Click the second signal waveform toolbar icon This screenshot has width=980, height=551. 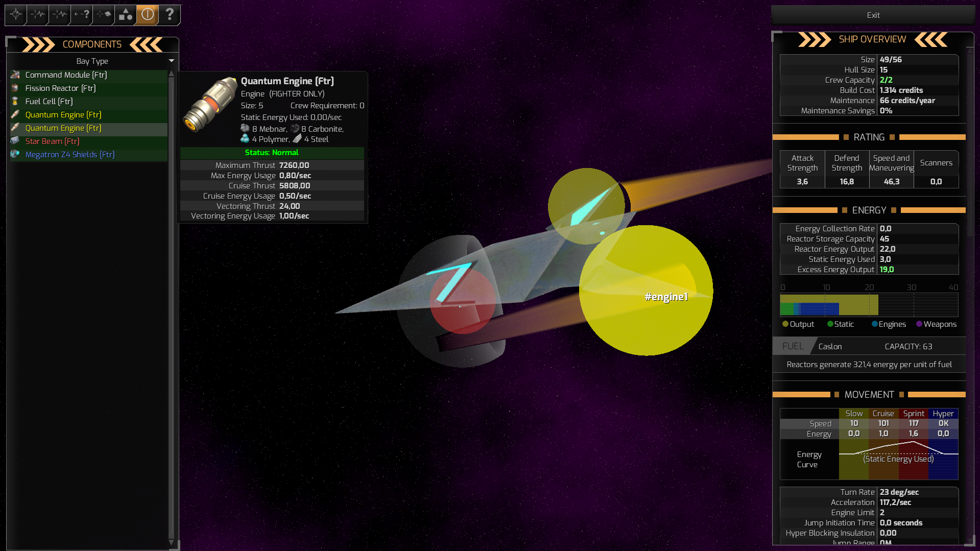click(59, 15)
